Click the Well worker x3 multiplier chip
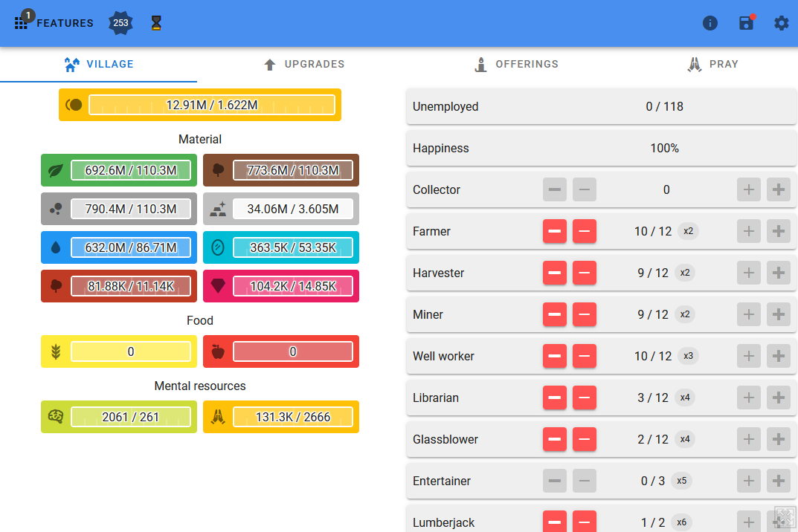Image resolution: width=798 pixels, height=532 pixels. point(688,356)
